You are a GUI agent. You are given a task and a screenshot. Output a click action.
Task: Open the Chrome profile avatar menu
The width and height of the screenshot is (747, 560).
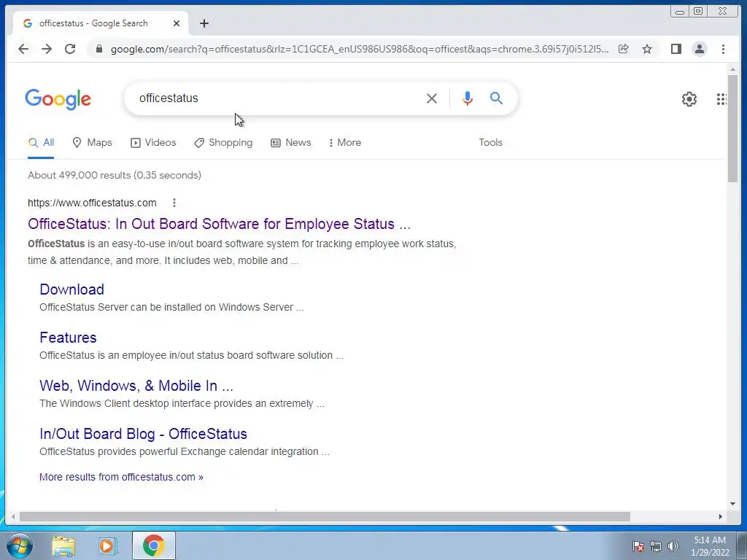pyautogui.click(x=700, y=49)
